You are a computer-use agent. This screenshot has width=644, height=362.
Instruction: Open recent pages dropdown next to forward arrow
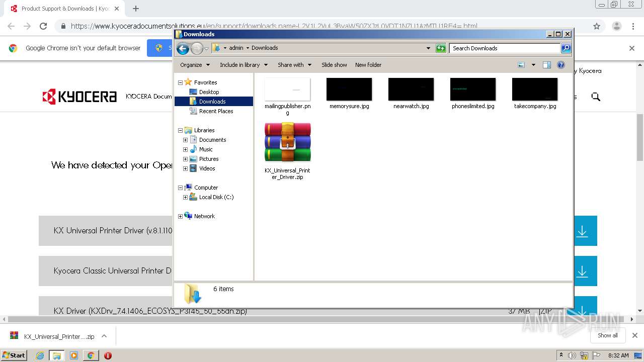click(x=206, y=49)
